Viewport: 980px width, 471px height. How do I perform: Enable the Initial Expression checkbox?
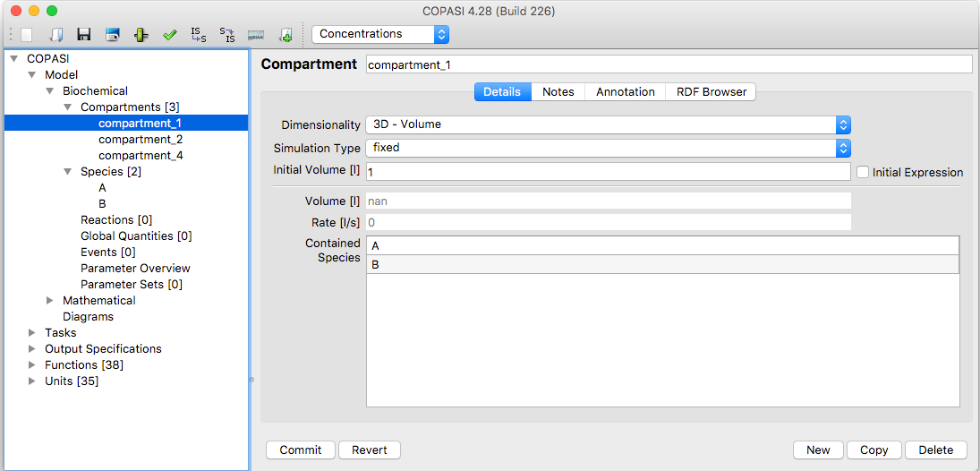click(x=863, y=172)
